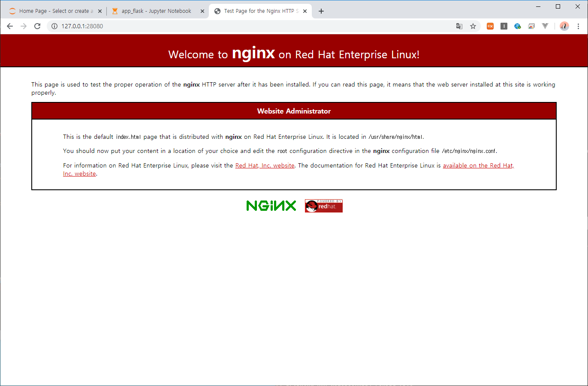Viewport: 588px width, 386px height.
Task: Select the Test Page for Nginx tab
Action: 259,11
